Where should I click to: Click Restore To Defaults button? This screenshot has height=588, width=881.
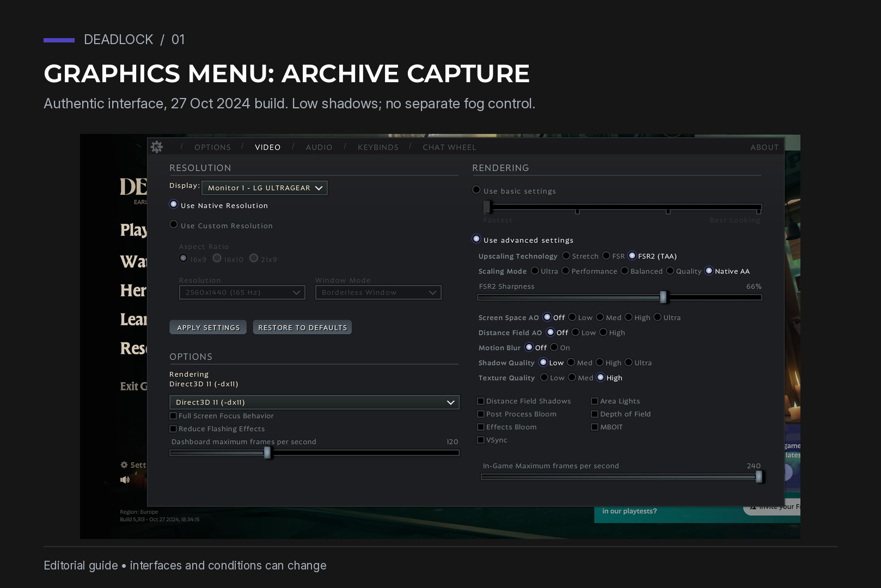302,327
